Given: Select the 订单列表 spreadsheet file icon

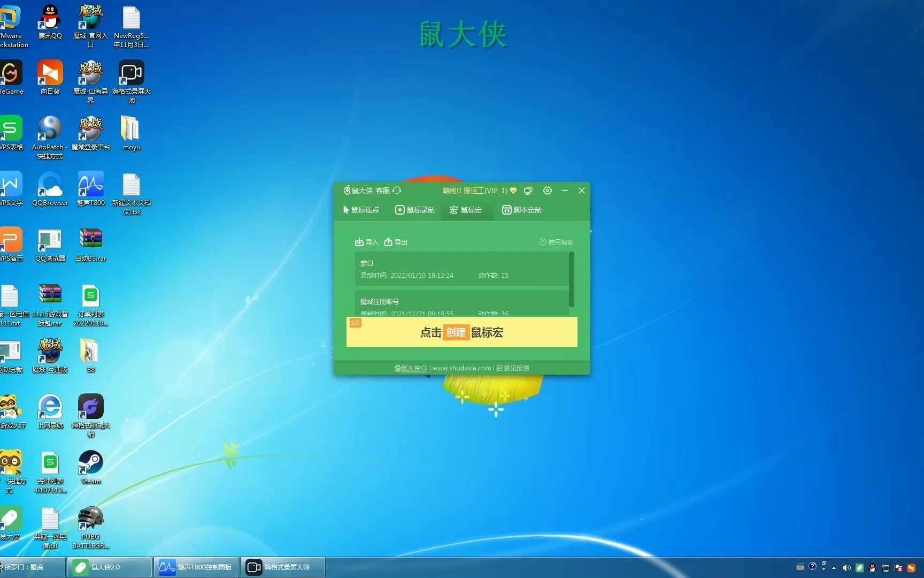Looking at the screenshot, I should click(90, 305).
